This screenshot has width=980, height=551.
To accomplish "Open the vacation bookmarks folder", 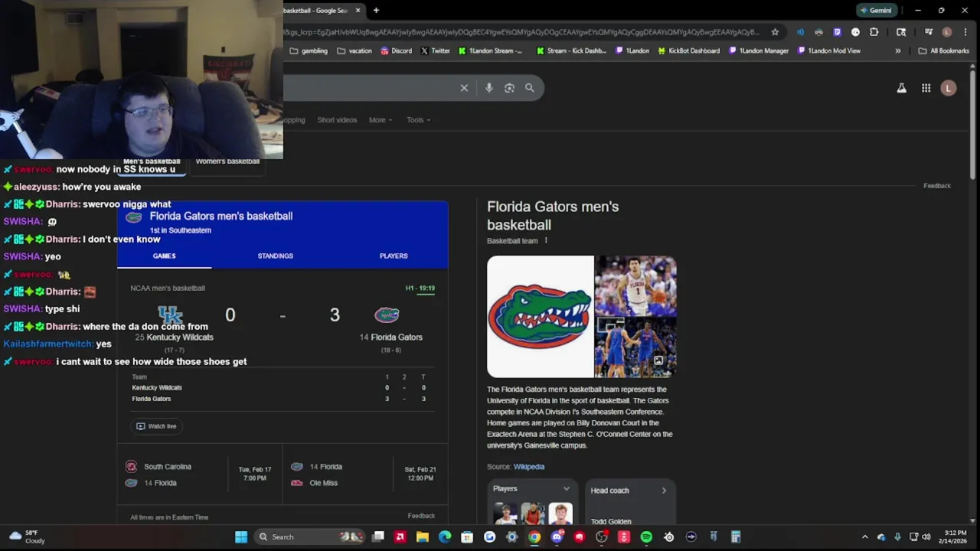I will coord(354,51).
